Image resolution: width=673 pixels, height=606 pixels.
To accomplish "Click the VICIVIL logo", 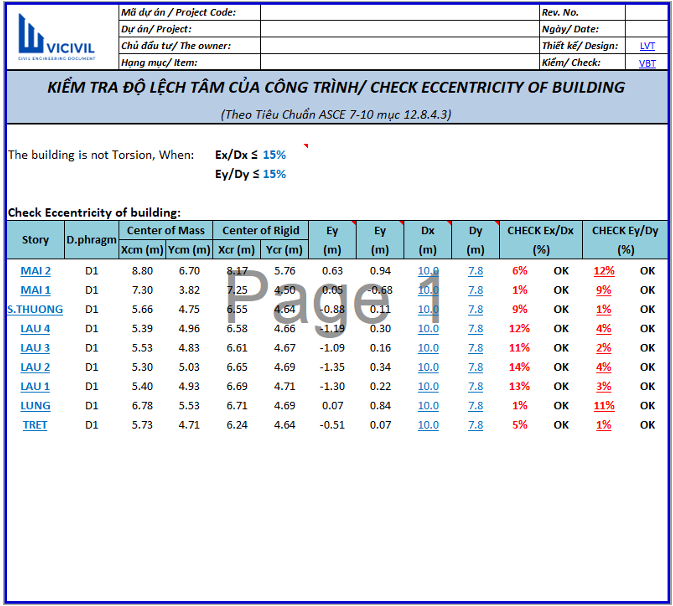I will pos(58,37).
